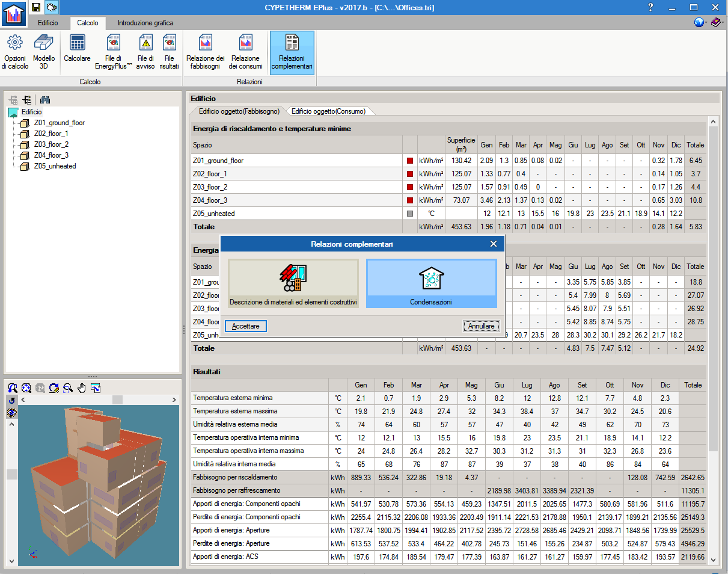Click the red swatch in the Z01_ground_floor heating row
This screenshot has height=574, width=728.
pos(410,161)
